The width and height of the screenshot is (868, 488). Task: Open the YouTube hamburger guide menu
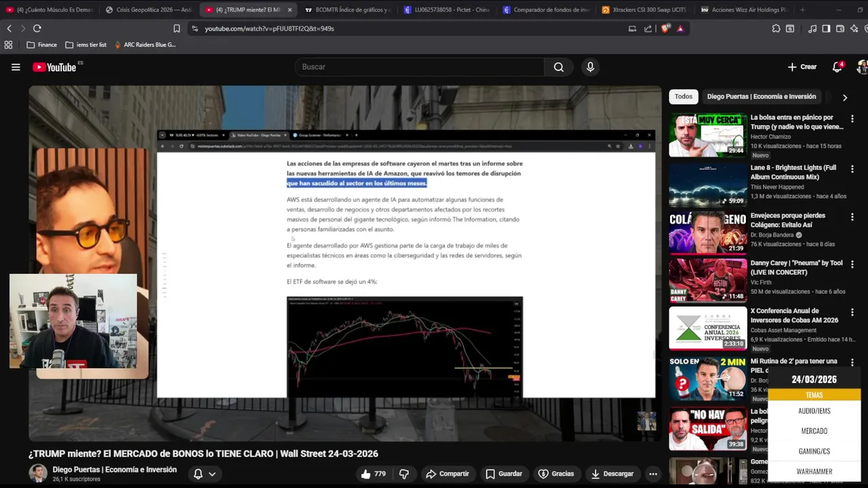(x=16, y=67)
